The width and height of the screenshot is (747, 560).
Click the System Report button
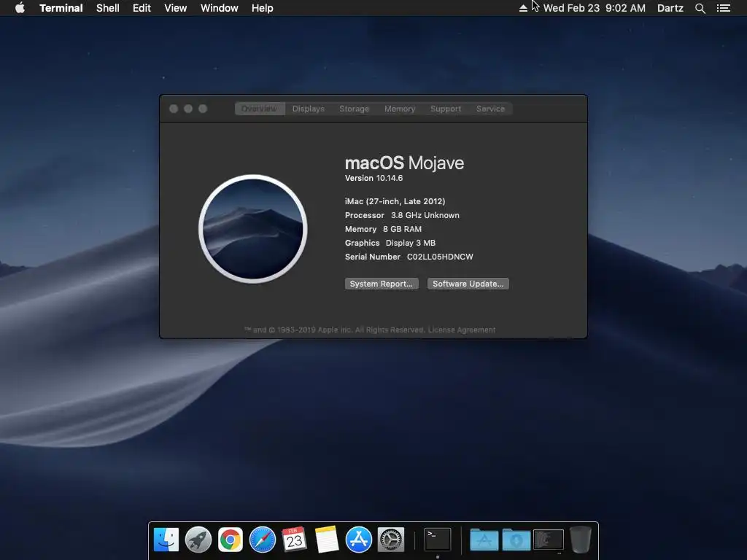pos(382,284)
